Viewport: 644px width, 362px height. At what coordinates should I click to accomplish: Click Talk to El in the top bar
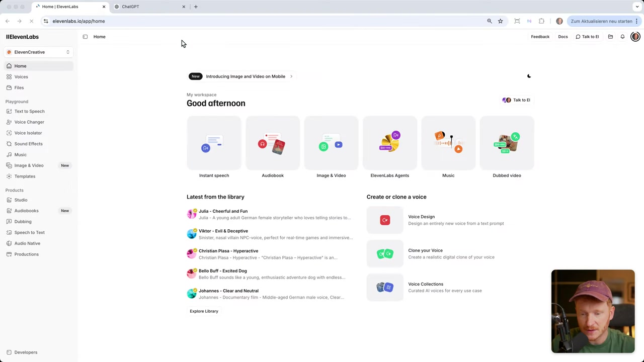(x=587, y=37)
